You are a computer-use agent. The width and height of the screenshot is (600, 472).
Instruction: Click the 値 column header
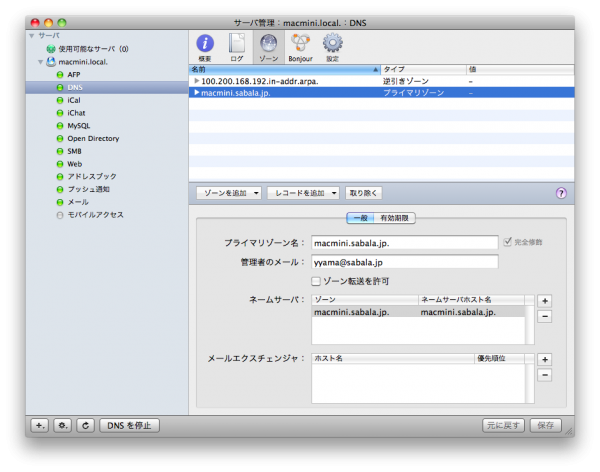520,69
